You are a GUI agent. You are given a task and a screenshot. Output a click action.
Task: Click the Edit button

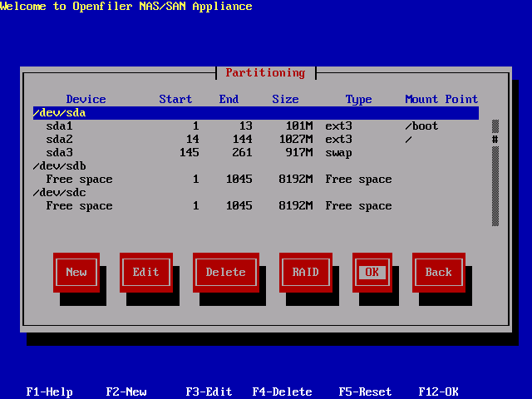click(145, 272)
